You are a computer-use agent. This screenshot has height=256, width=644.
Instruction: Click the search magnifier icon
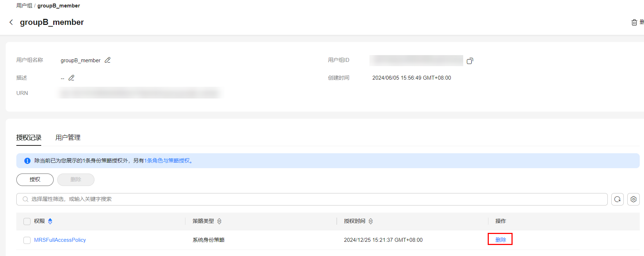[25, 199]
